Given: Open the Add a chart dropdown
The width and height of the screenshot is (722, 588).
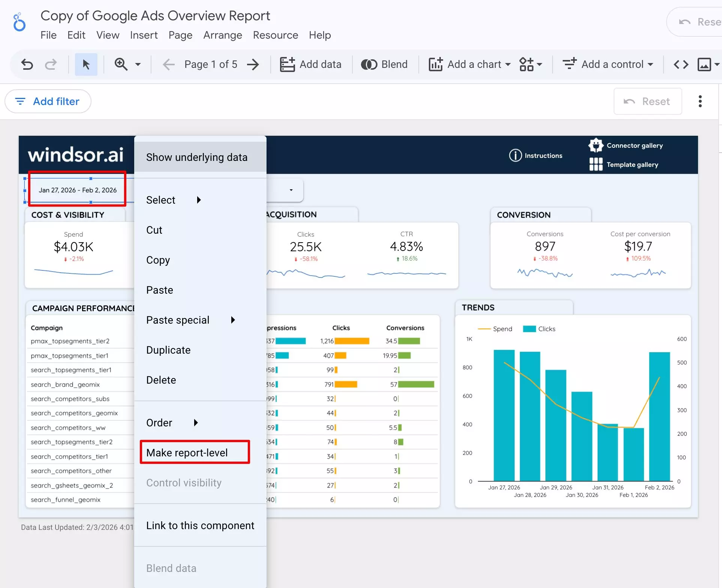Looking at the screenshot, I should click(x=469, y=64).
